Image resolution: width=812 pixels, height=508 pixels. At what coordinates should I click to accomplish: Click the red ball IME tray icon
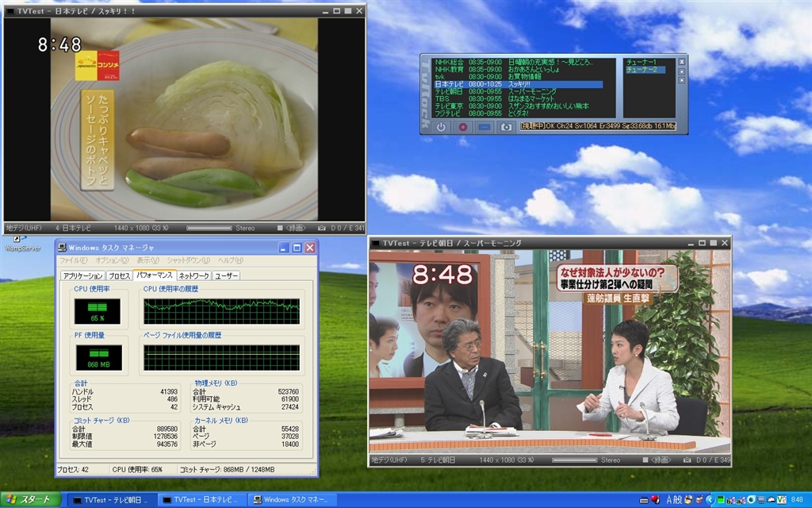[656, 500]
